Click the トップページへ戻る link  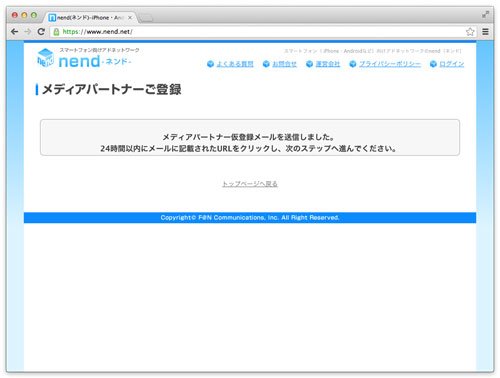(x=250, y=184)
